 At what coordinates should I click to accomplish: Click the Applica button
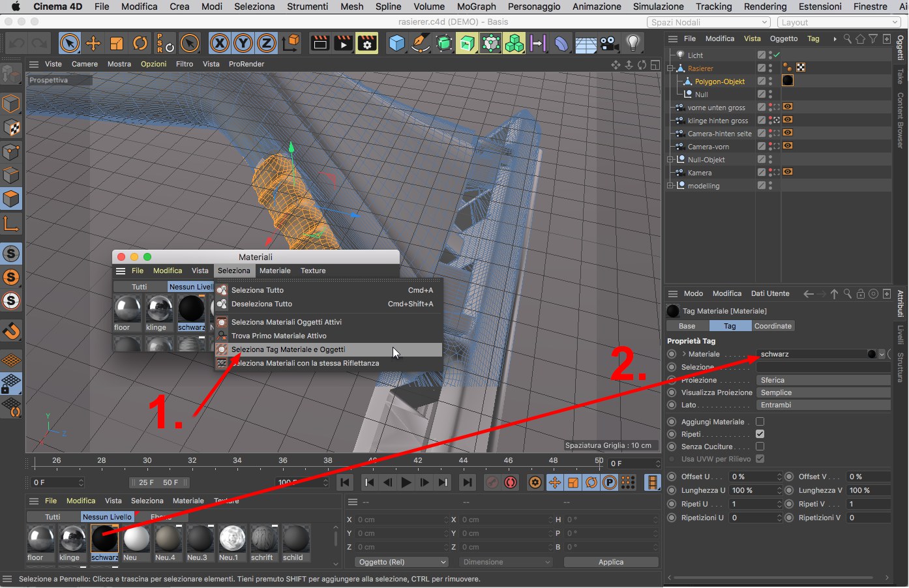click(611, 562)
